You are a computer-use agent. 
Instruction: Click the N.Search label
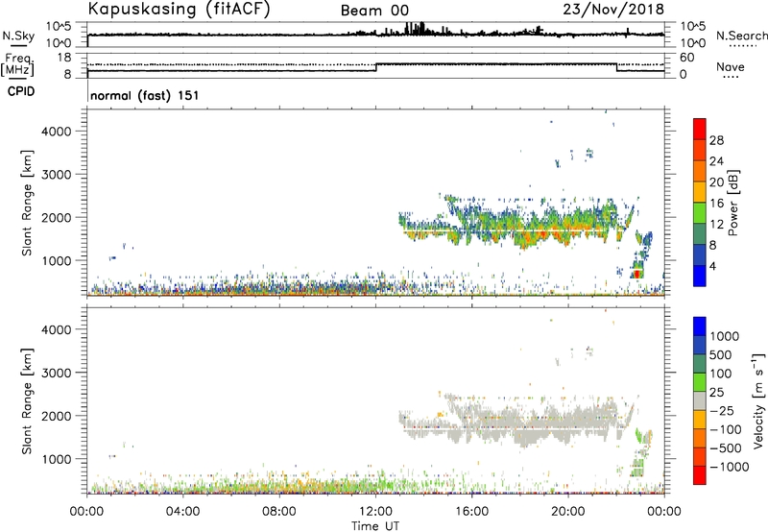[x=741, y=36]
